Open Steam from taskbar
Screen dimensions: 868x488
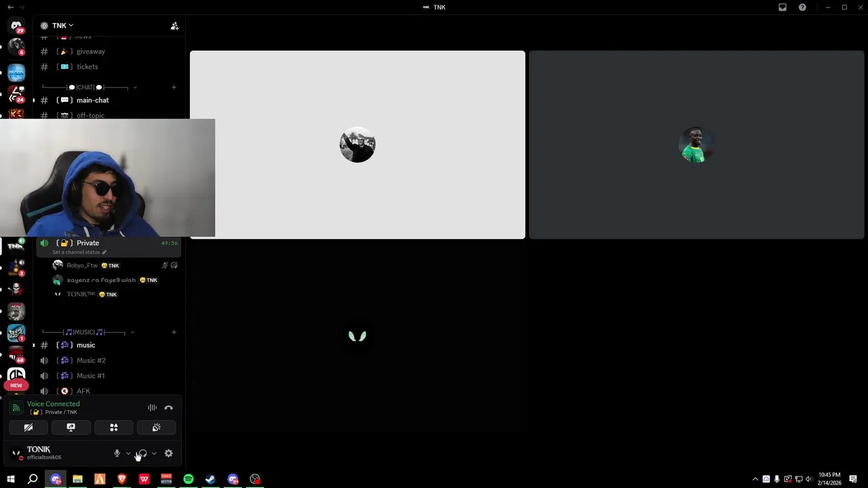tap(210, 479)
